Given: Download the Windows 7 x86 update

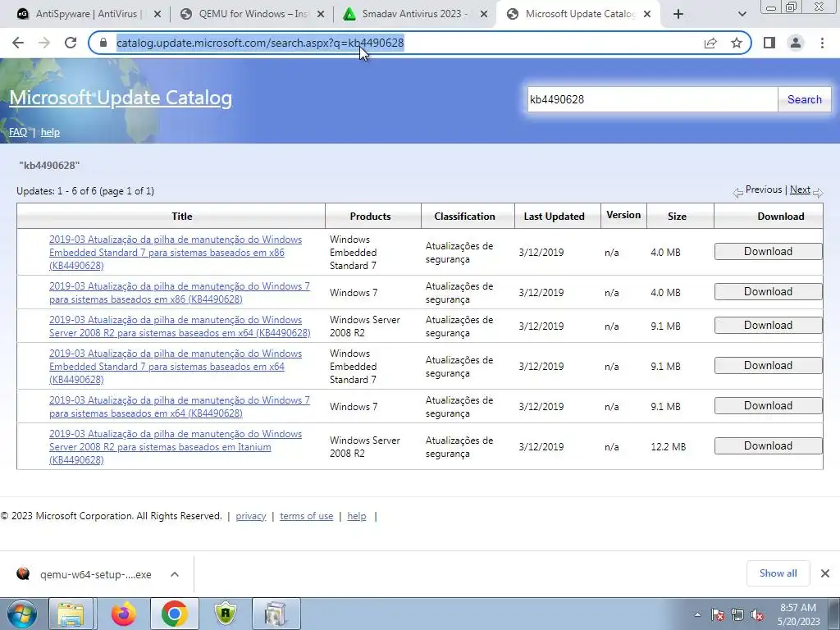Looking at the screenshot, I should (x=768, y=291).
